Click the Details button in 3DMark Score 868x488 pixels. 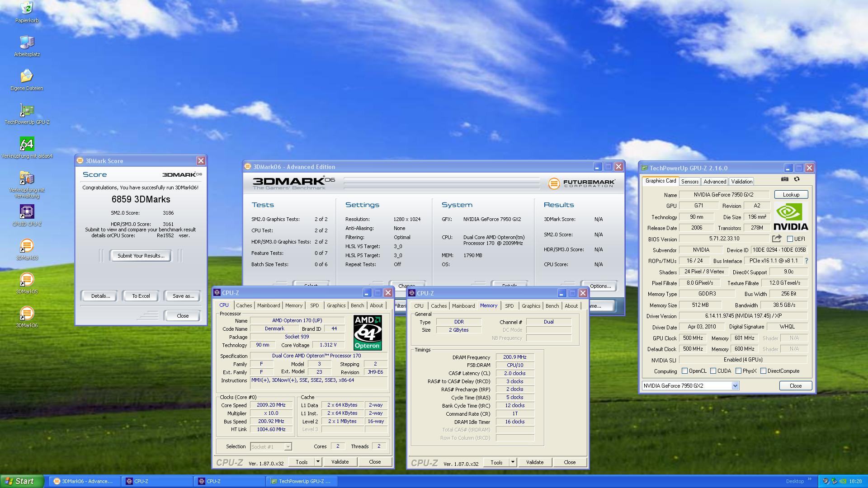point(100,296)
